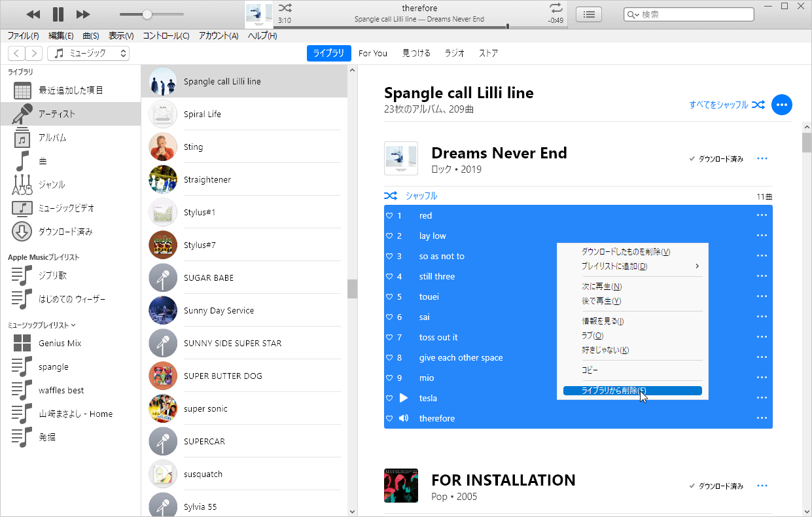Select artist SUGAR BABE
Viewport: 812px width, 517px height.
244,277
